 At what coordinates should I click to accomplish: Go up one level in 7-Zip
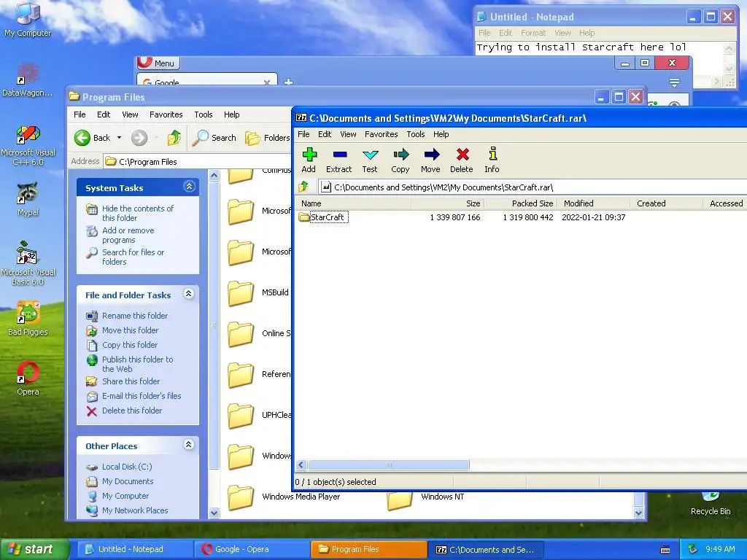pyautogui.click(x=303, y=187)
